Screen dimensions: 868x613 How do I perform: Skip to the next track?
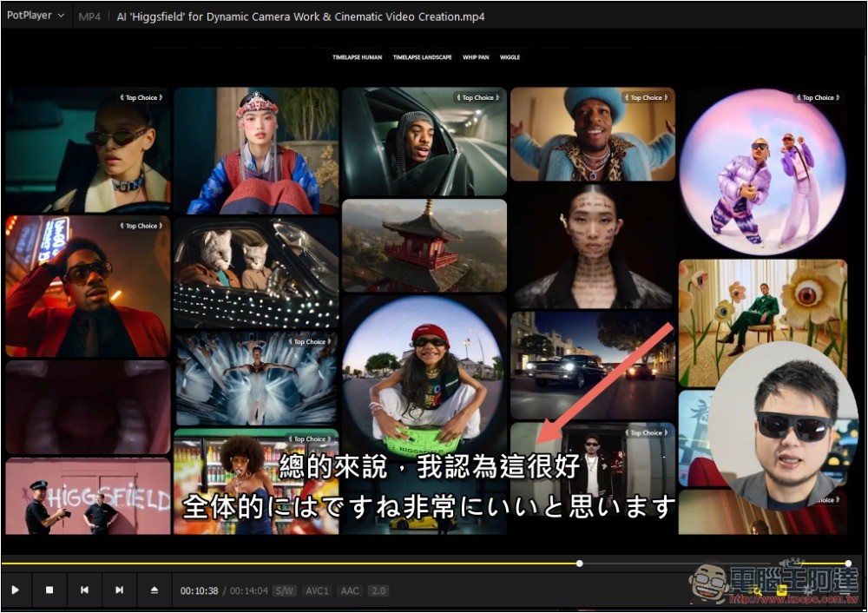(x=119, y=590)
